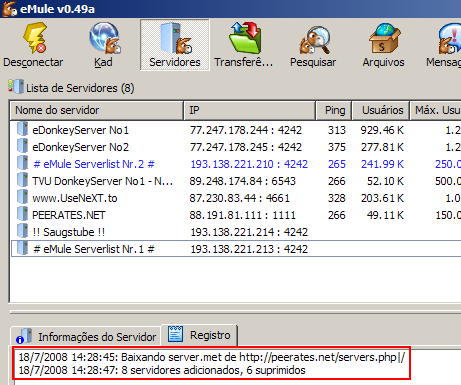Click IP 77.247.178.245 : 4242
Image resolution: width=461 pixels, height=385 pixels.
(x=246, y=147)
